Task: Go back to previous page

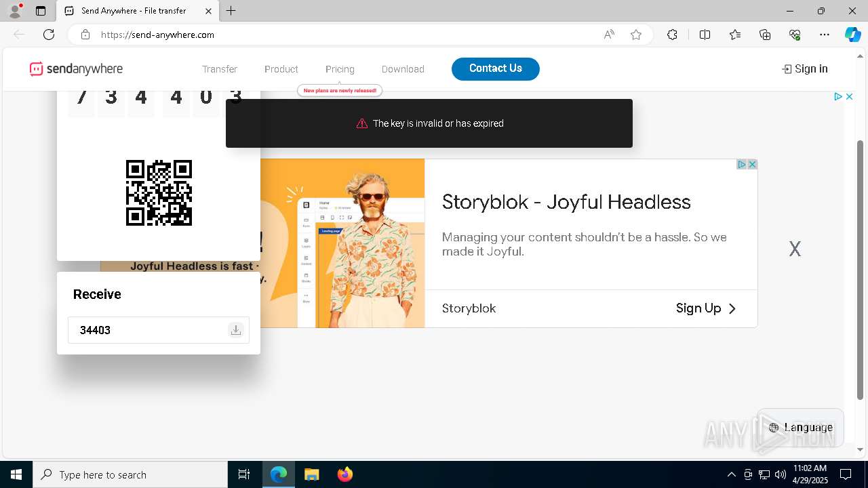Action: click(x=19, y=35)
